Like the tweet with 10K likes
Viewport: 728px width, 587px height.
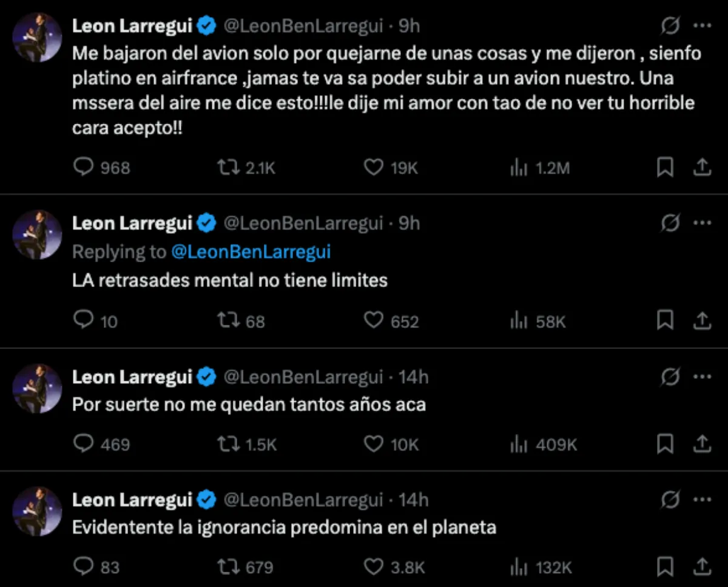click(374, 444)
